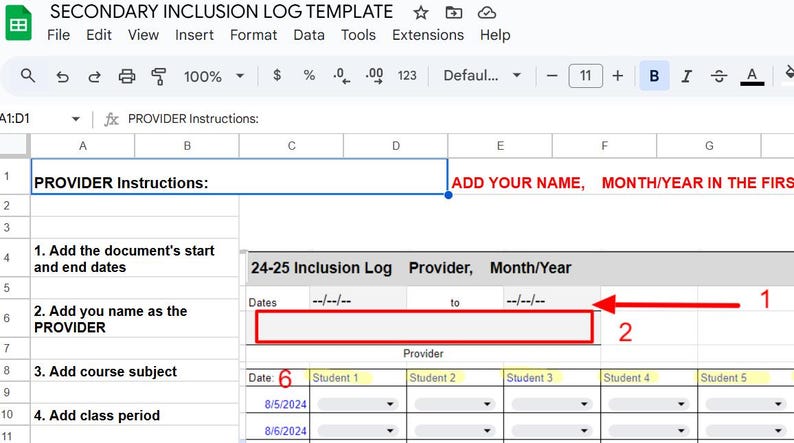Select column C header
This screenshot has height=443, width=794.
(291, 146)
